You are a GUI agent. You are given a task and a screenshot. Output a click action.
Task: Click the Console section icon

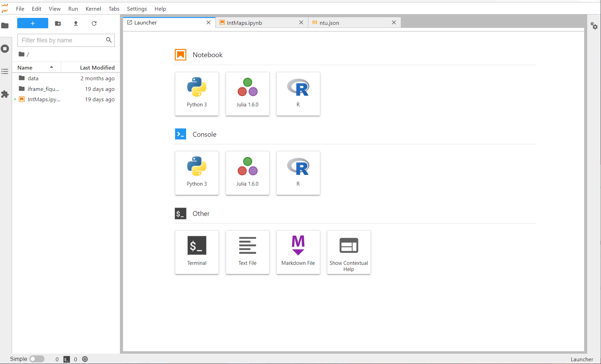(181, 134)
